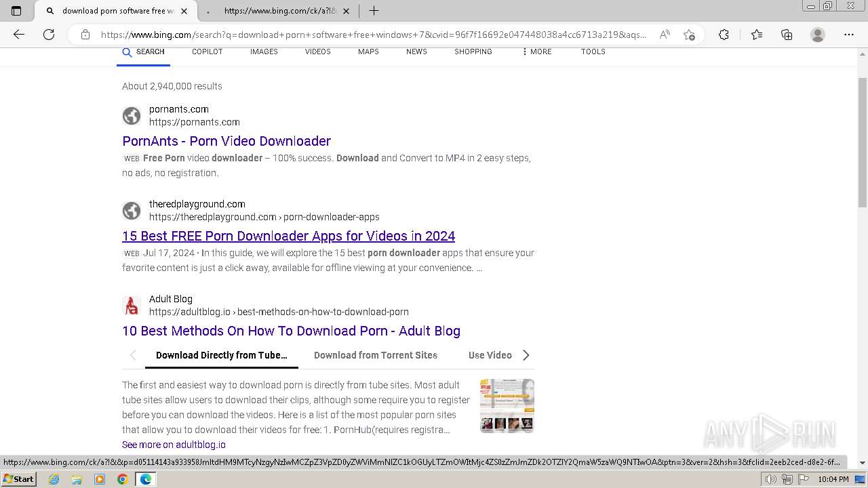Open the Settings and more ellipsis menu

849,35
